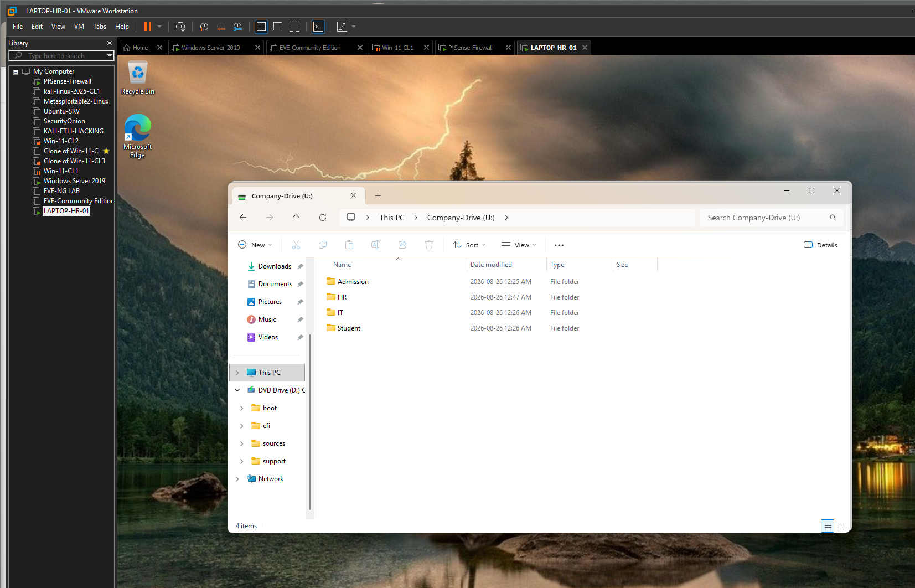Open the Microsoft Edge desktop shortcut

click(x=137, y=136)
